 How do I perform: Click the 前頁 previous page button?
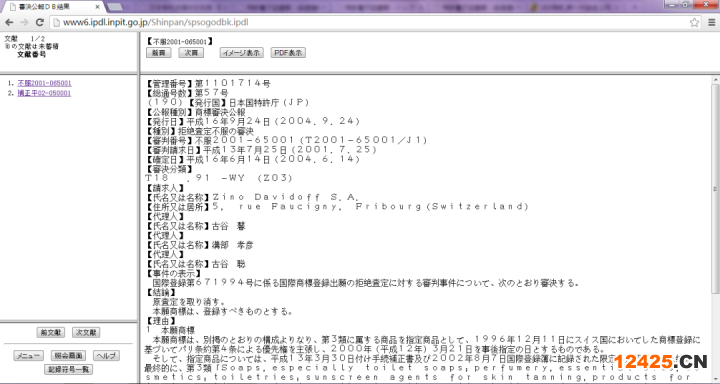pyautogui.click(x=158, y=53)
